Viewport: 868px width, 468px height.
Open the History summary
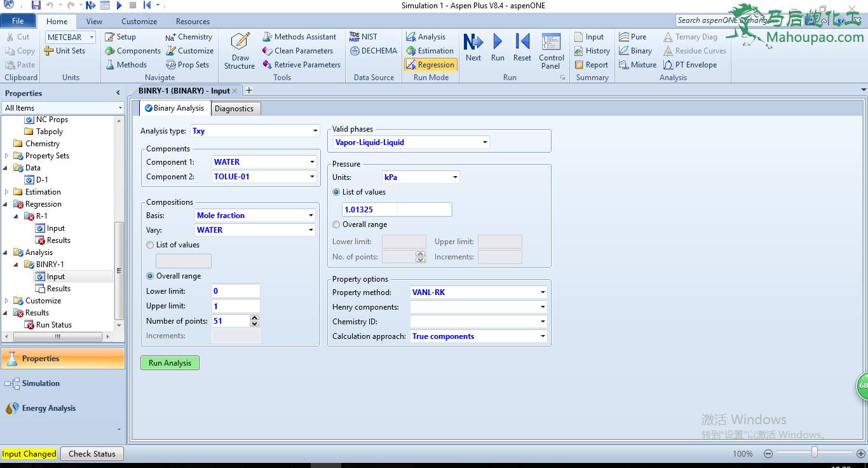click(x=592, y=51)
